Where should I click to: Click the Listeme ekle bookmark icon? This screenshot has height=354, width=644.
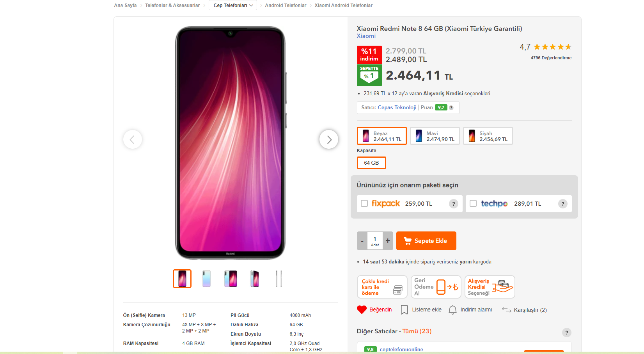(404, 310)
